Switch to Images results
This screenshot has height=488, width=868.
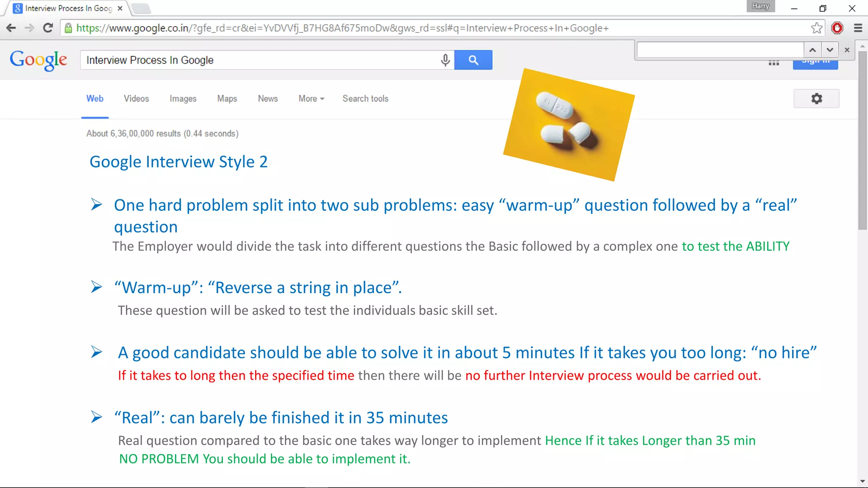(183, 98)
